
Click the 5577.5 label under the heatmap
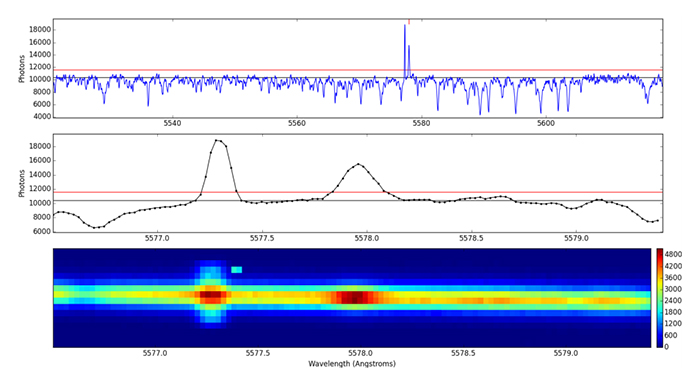[258, 353]
